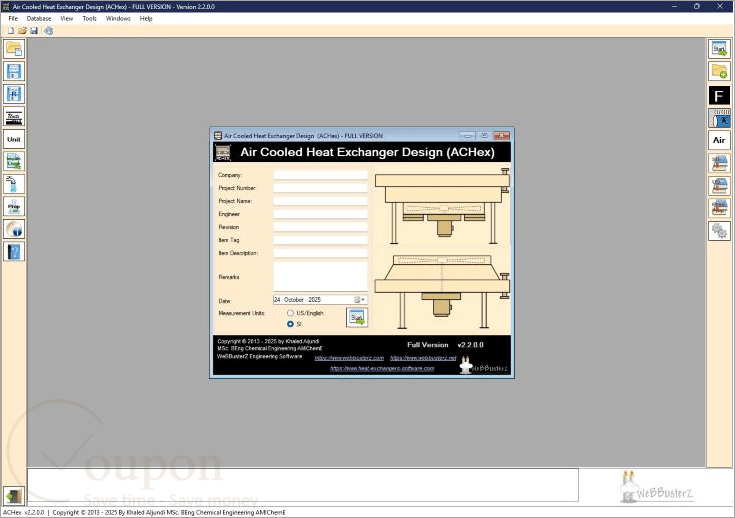This screenshot has width=735, height=518.
Task: Open the View menu
Action: [67, 18]
